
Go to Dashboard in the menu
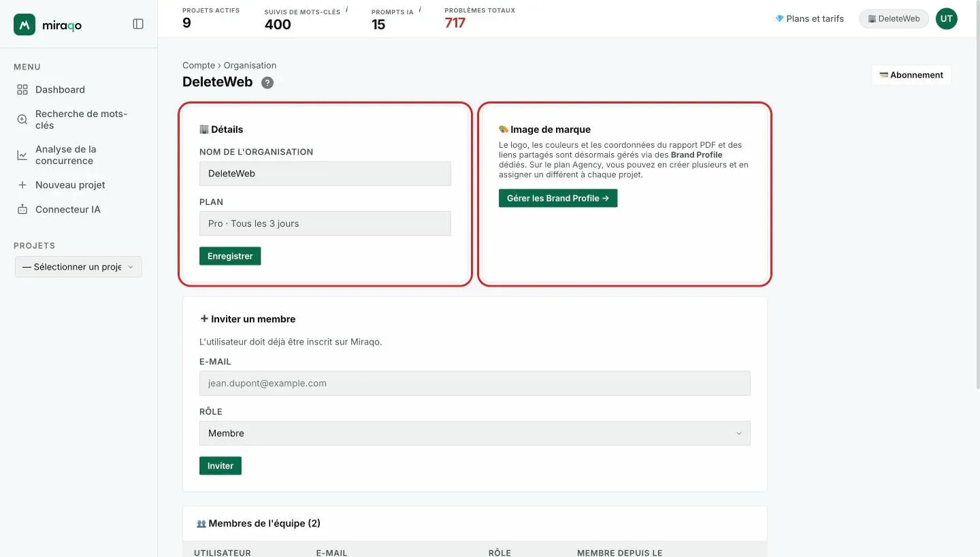coord(60,90)
